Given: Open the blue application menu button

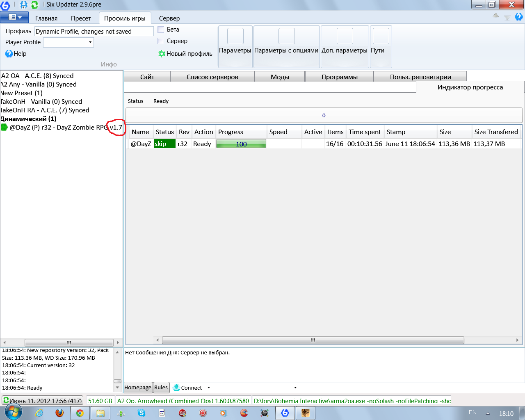Looking at the screenshot, I should click(14, 17).
